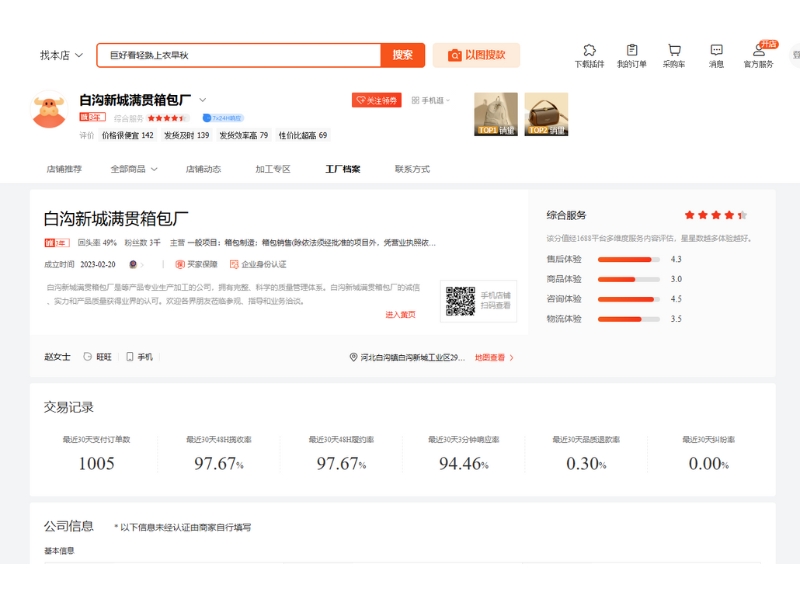800x600 pixels.
Task: Click the store QR code image
Action: coord(460,301)
